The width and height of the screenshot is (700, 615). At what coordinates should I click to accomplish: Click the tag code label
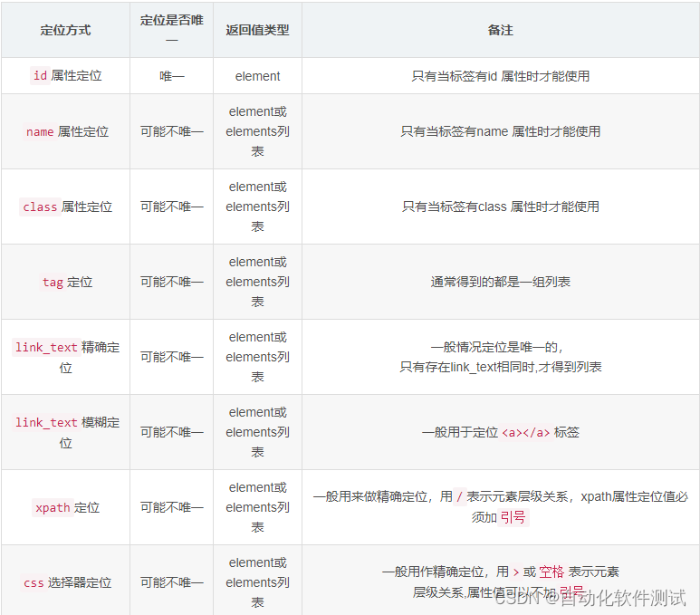[x=53, y=282]
